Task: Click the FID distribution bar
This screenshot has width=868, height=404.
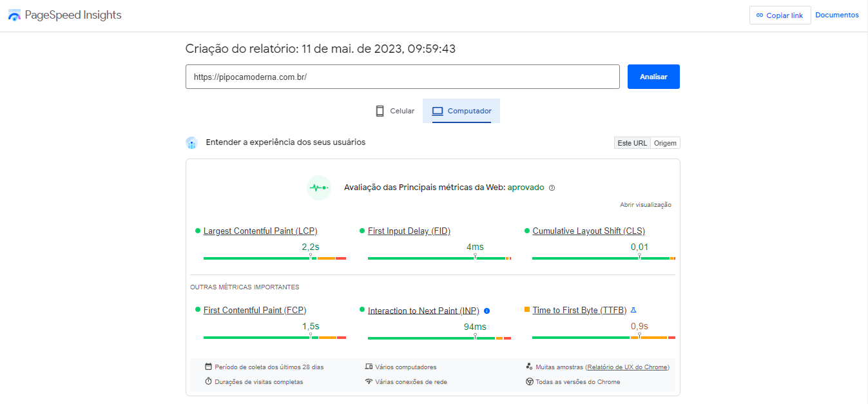Action: tap(439, 258)
